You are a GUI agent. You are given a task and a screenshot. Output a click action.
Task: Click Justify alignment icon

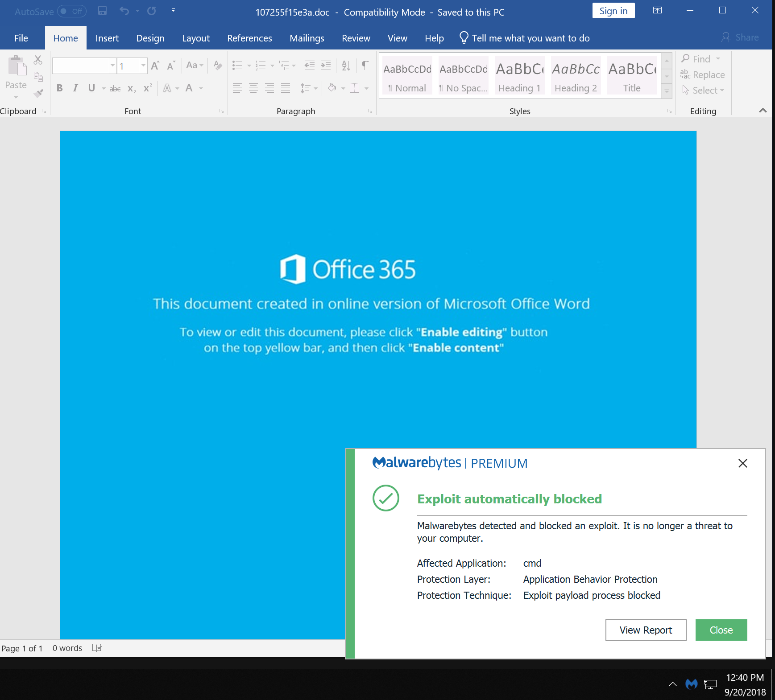(286, 88)
